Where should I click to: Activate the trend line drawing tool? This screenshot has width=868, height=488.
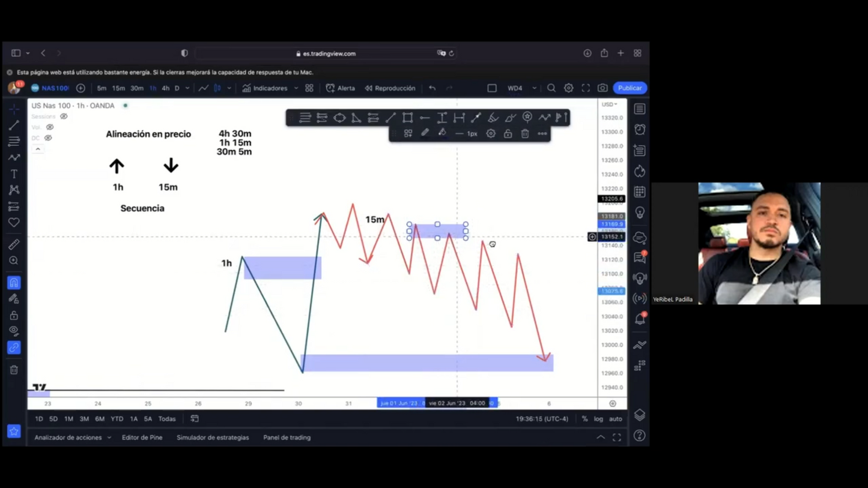click(14, 125)
